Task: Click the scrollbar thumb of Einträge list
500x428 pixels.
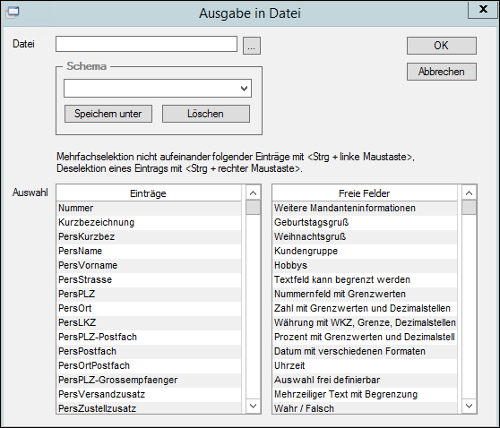Action: pyautogui.click(x=253, y=207)
